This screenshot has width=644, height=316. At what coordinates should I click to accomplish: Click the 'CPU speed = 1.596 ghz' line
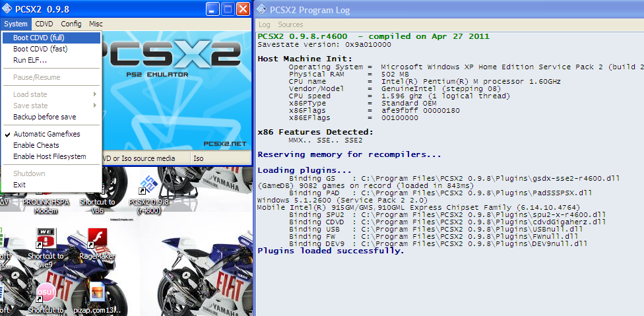click(399, 96)
